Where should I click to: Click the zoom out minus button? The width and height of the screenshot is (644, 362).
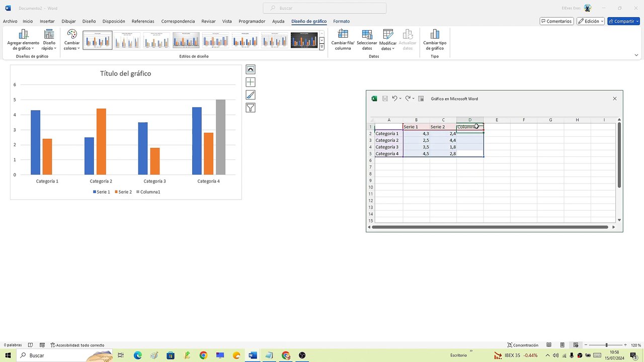point(586,345)
